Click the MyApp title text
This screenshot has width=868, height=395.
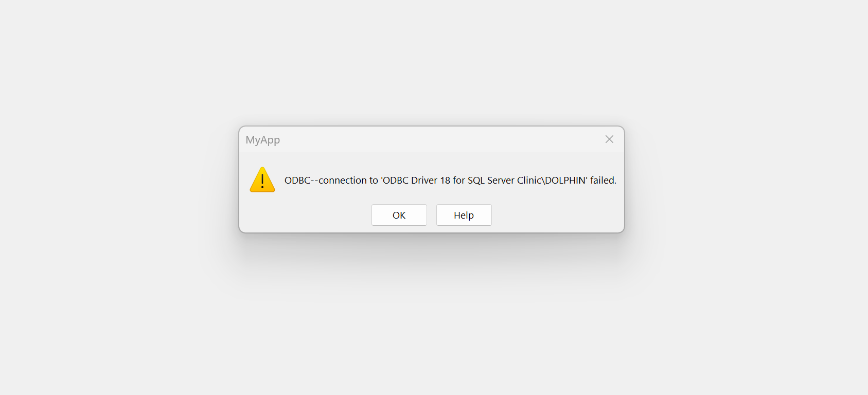coord(263,140)
